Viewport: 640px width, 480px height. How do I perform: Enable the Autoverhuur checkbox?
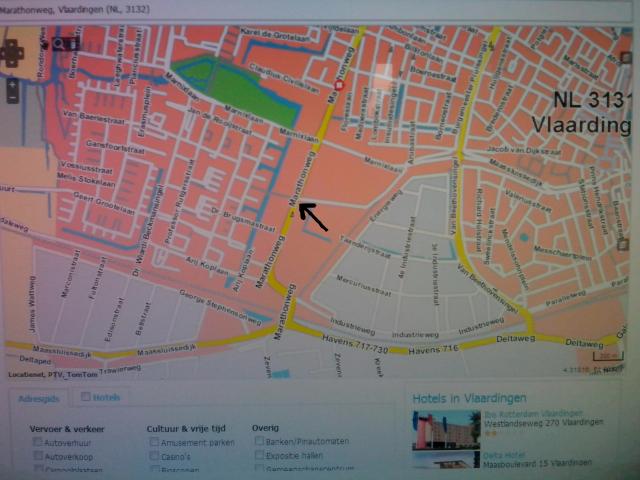pyautogui.click(x=38, y=441)
